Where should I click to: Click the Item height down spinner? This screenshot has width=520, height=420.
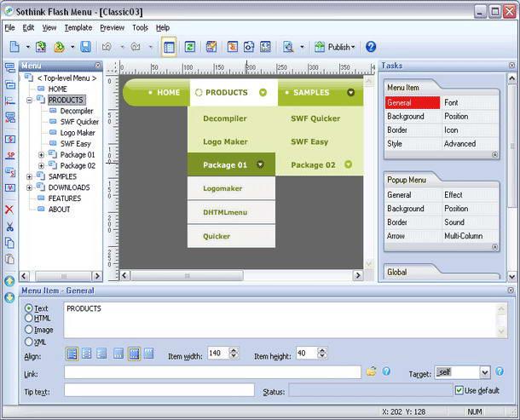[322, 356]
